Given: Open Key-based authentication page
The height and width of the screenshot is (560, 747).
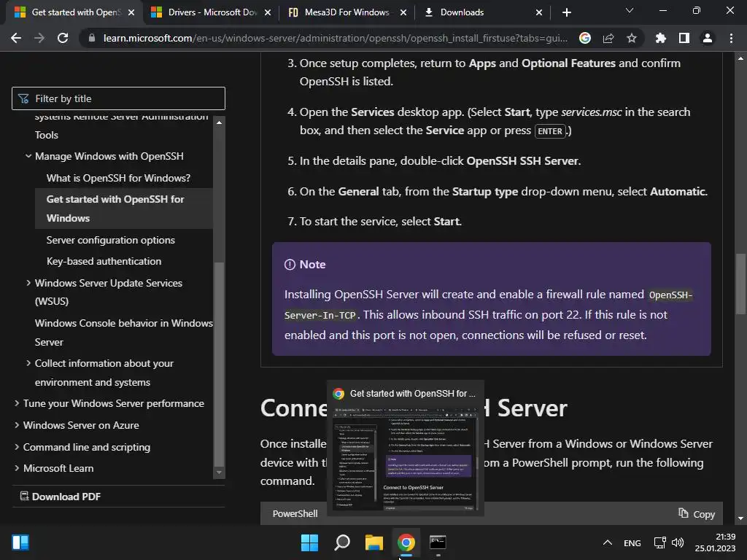Looking at the screenshot, I should coord(104,261).
